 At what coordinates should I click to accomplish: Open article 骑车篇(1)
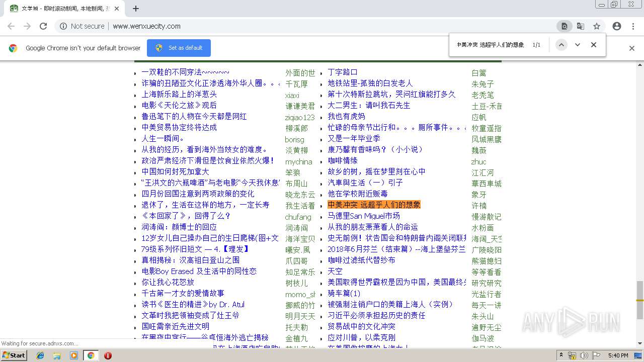pos(344,294)
